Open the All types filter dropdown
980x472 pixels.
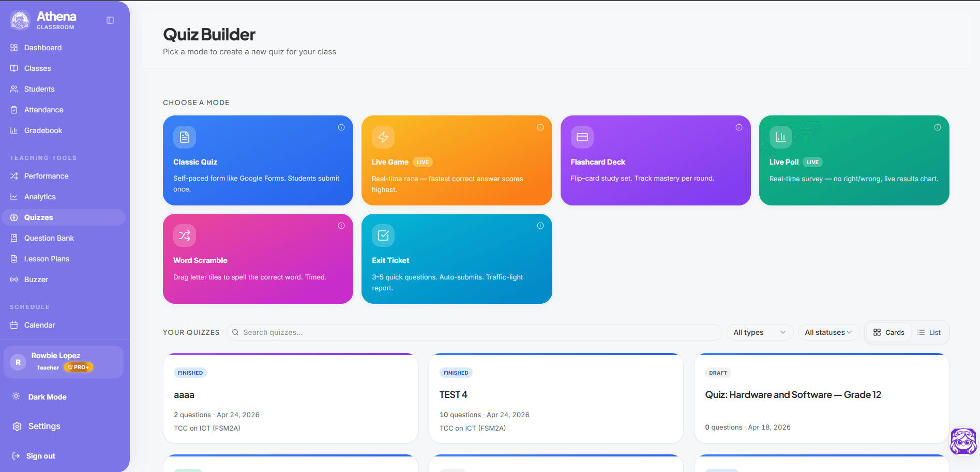759,332
